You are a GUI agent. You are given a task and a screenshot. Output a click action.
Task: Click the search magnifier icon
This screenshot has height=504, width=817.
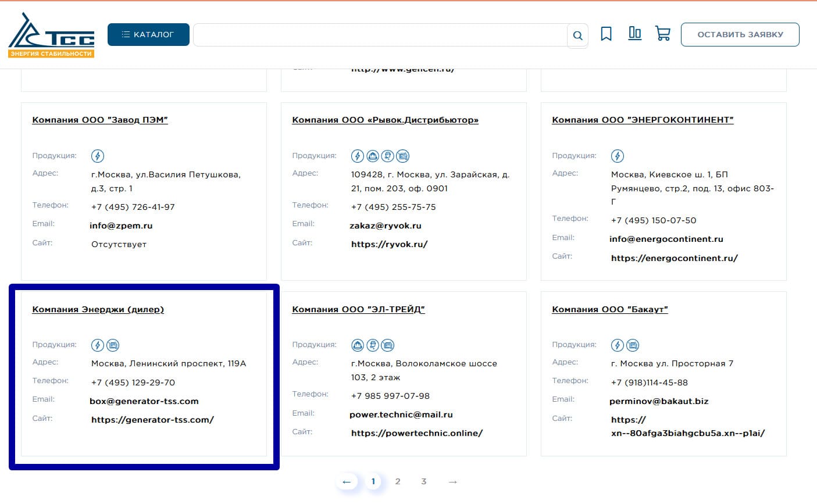[577, 35]
